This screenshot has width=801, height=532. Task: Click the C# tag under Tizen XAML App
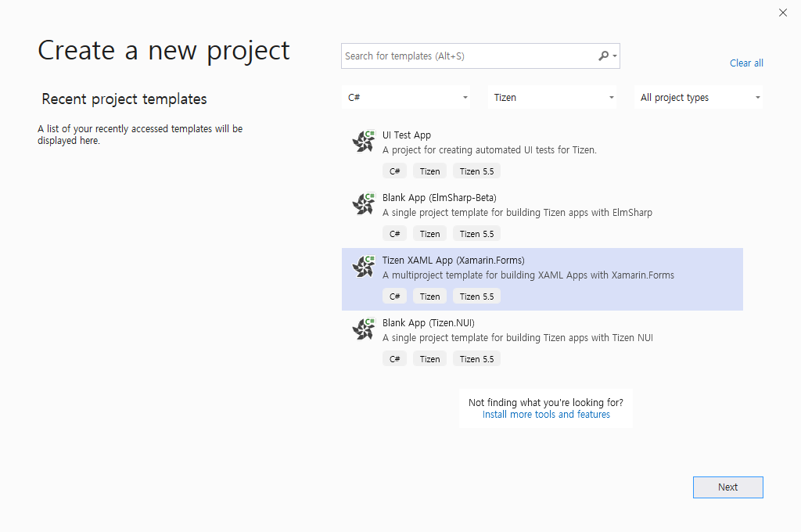pyautogui.click(x=395, y=297)
